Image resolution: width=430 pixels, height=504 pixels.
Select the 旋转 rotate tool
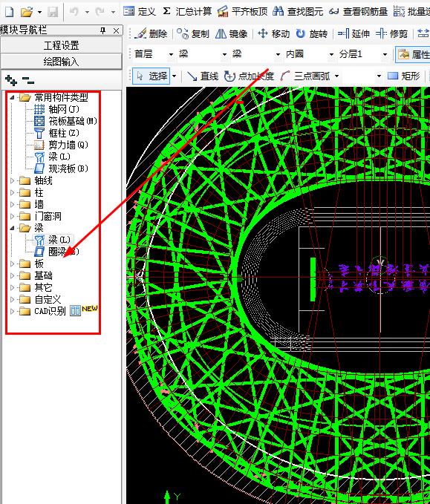point(312,33)
